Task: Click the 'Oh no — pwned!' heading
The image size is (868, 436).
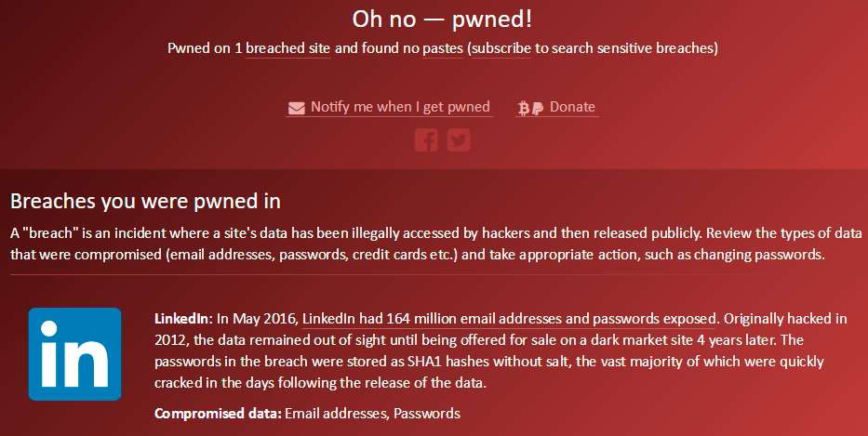Action: click(x=442, y=20)
